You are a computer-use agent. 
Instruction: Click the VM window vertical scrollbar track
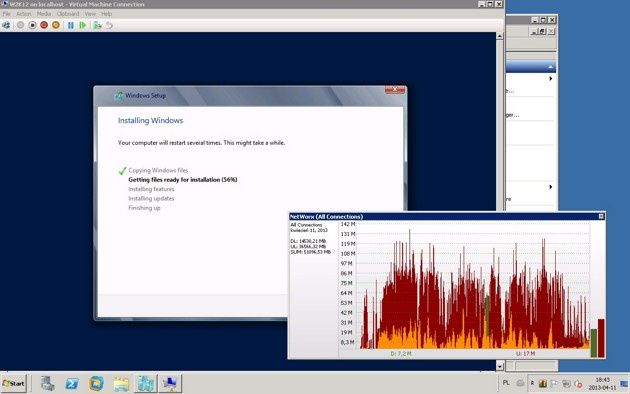pyautogui.click(x=500, y=201)
